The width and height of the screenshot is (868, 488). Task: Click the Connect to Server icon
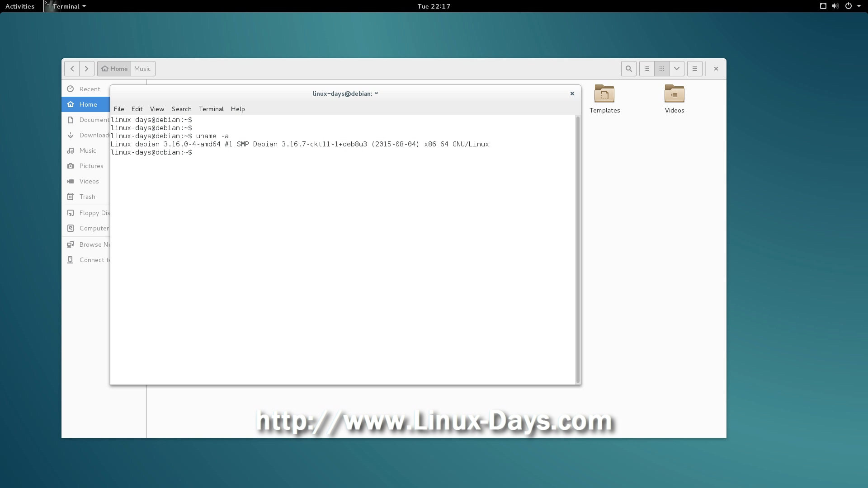pos(71,260)
